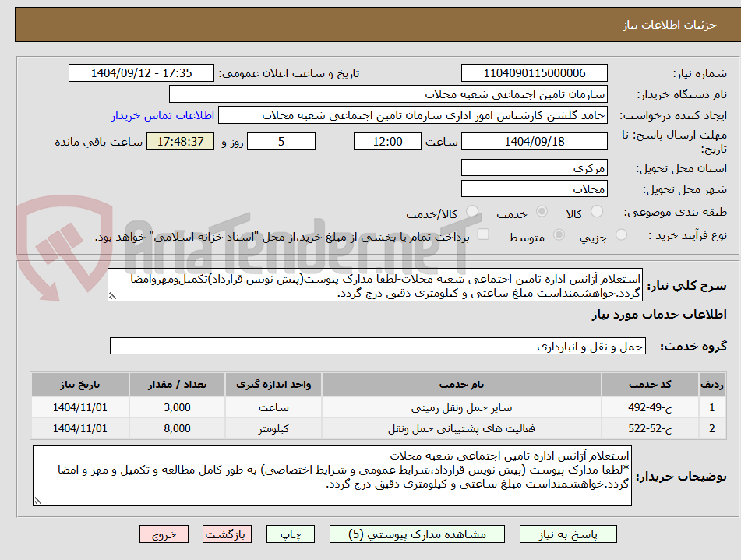Screen dimensions: 741x560
Task: Click the ساعت field showing 12:00
Action: click(387, 141)
